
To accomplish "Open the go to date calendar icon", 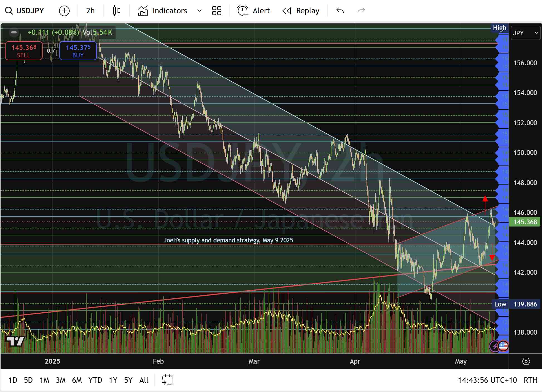I will pos(167,380).
